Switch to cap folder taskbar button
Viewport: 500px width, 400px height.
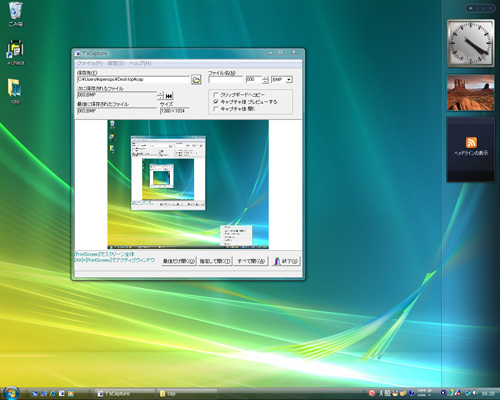(187, 394)
